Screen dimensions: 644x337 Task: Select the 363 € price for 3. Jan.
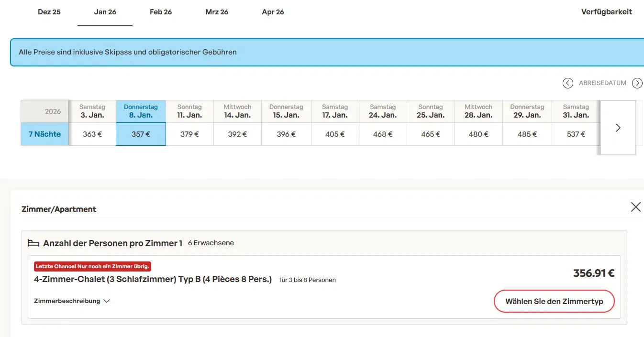coord(92,134)
